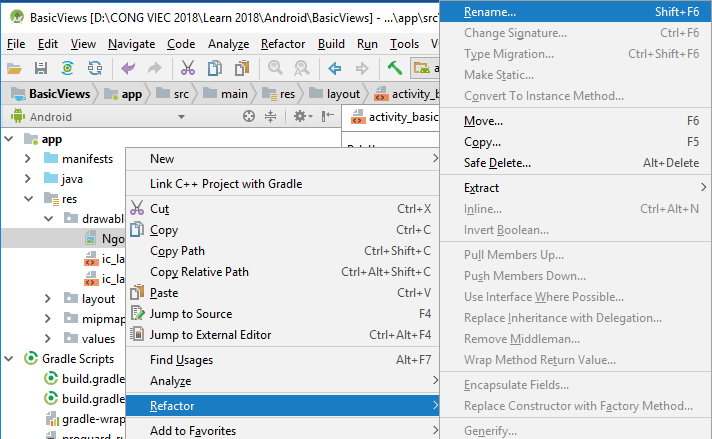Click the Sync Project with Gradle icon
Screen dimensions: 712x439
pos(68,69)
